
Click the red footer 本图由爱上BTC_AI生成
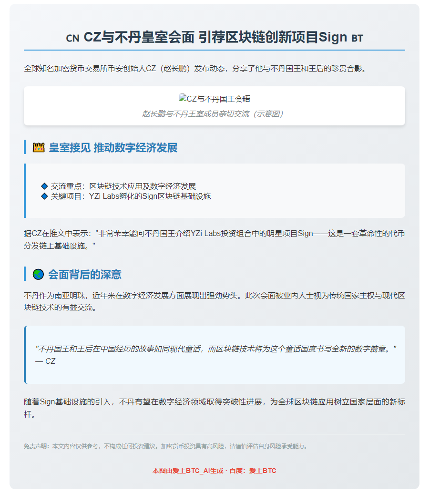214,471
